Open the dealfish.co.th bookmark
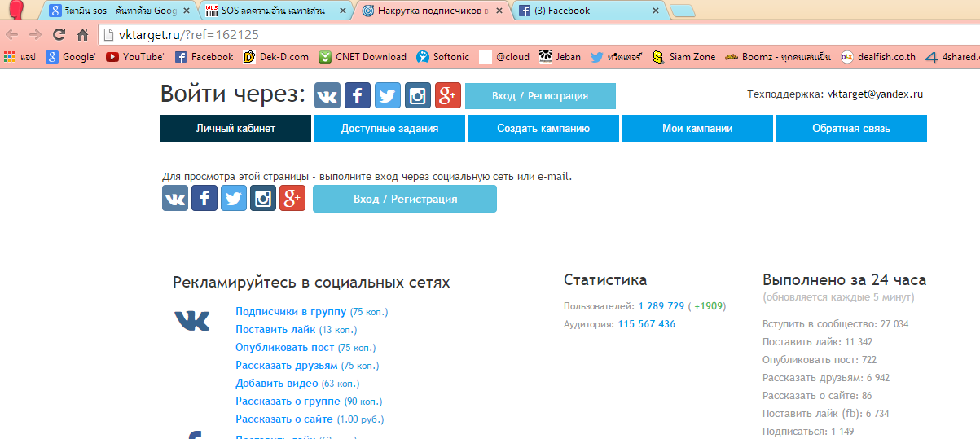The image size is (980, 439). coord(878,57)
